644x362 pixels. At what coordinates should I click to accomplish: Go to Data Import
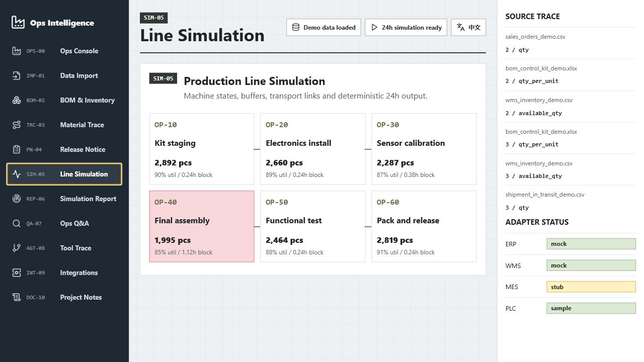click(x=64, y=75)
